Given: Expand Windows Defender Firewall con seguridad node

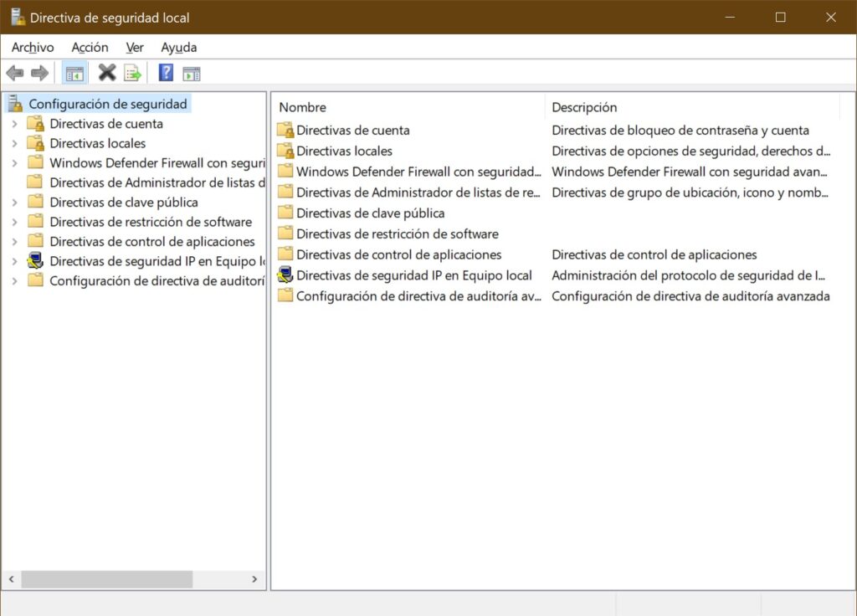Looking at the screenshot, I should (16, 162).
